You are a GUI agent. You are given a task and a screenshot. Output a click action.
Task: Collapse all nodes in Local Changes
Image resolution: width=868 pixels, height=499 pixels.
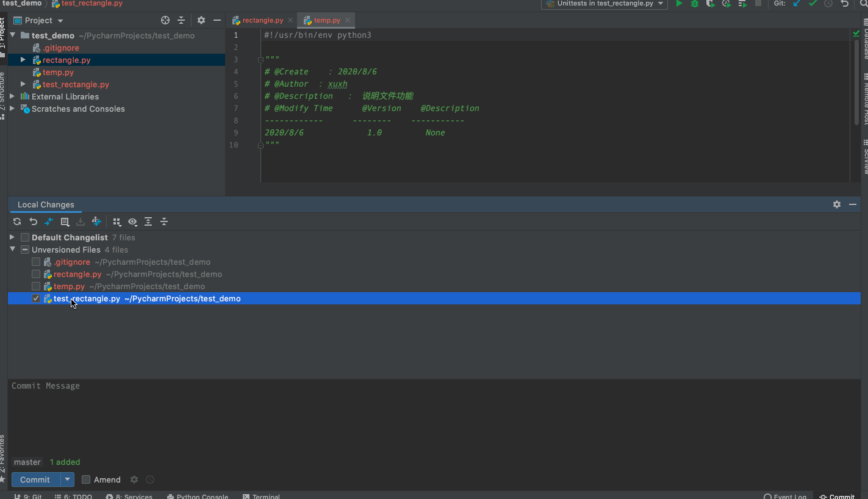(x=164, y=221)
